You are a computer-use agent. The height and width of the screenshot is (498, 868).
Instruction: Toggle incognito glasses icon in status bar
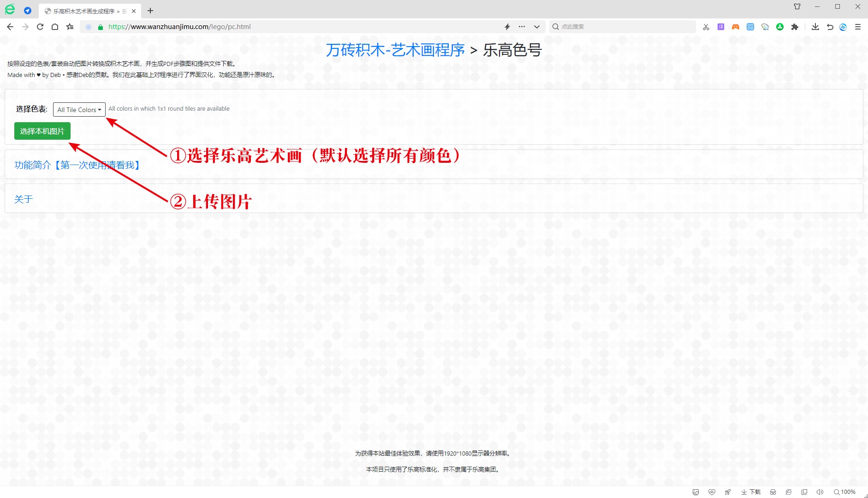(x=773, y=492)
